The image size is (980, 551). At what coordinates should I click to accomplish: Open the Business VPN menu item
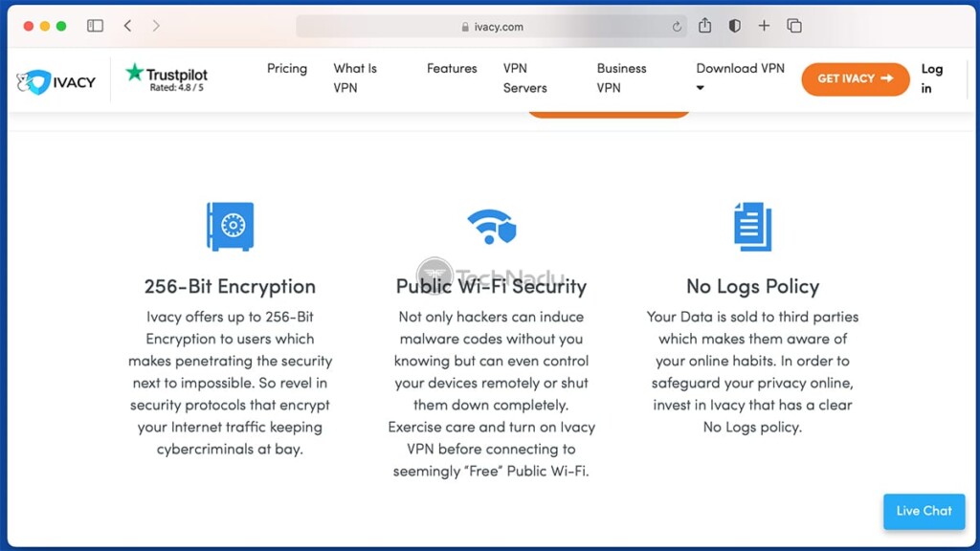(621, 78)
